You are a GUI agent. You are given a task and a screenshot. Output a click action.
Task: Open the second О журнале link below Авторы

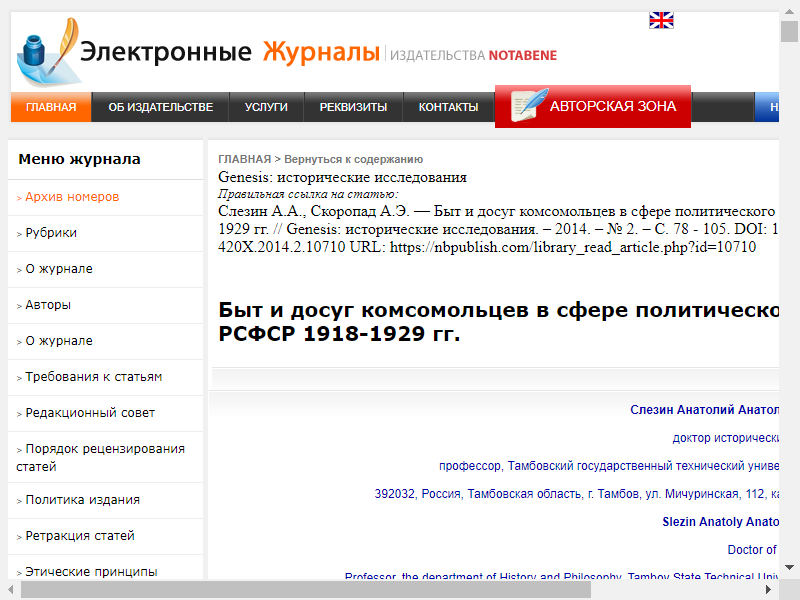point(59,341)
